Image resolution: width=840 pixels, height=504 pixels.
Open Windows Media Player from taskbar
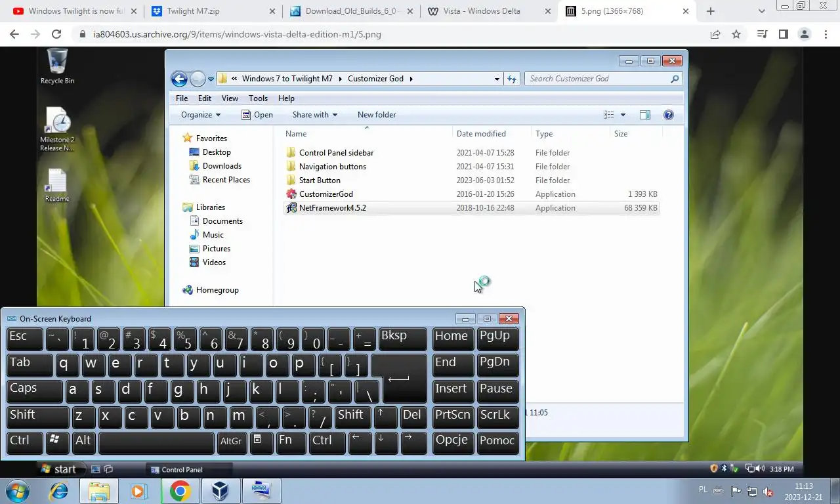click(x=138, y=491)
